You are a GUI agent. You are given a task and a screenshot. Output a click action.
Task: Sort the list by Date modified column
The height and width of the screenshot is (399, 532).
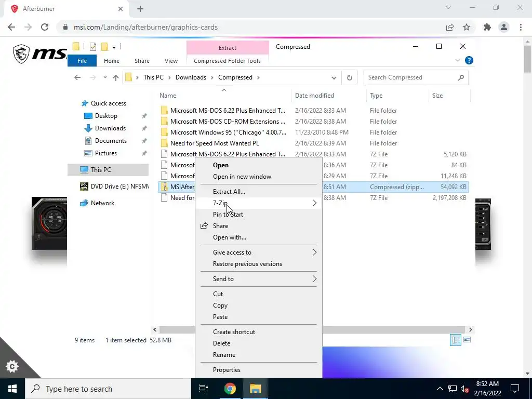click(314, 96)
